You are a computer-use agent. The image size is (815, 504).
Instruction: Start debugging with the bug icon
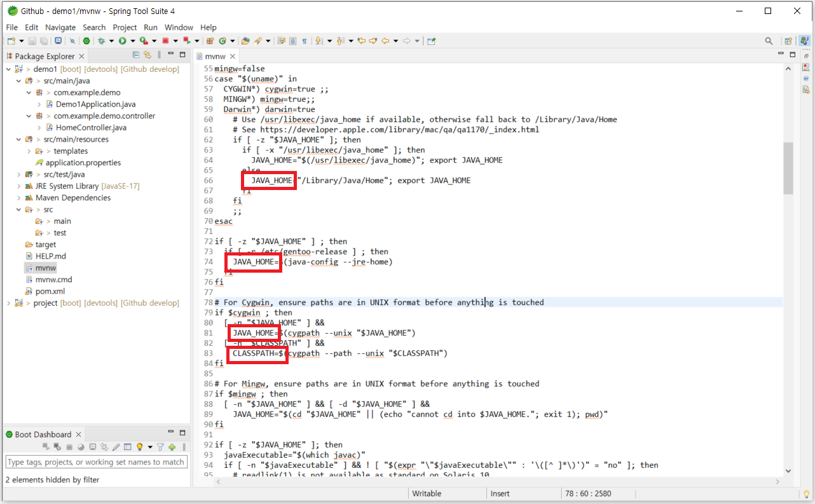(x=101, y=41)
